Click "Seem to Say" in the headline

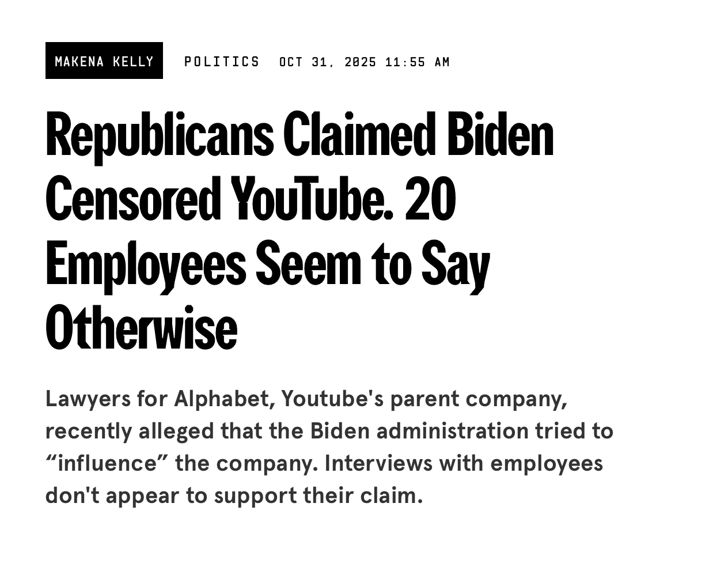373,263
